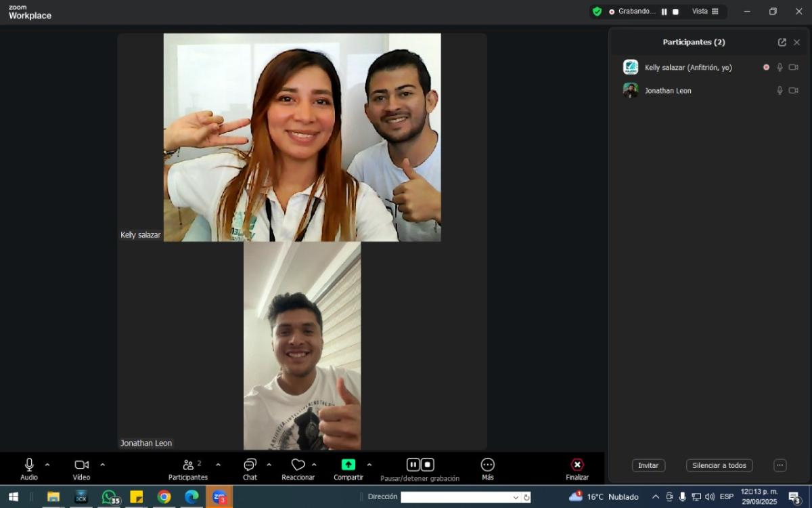The height and width of the screenshot is (508, 812).
Task: Click the Silenciar a todos button
Action: point(719,466)
